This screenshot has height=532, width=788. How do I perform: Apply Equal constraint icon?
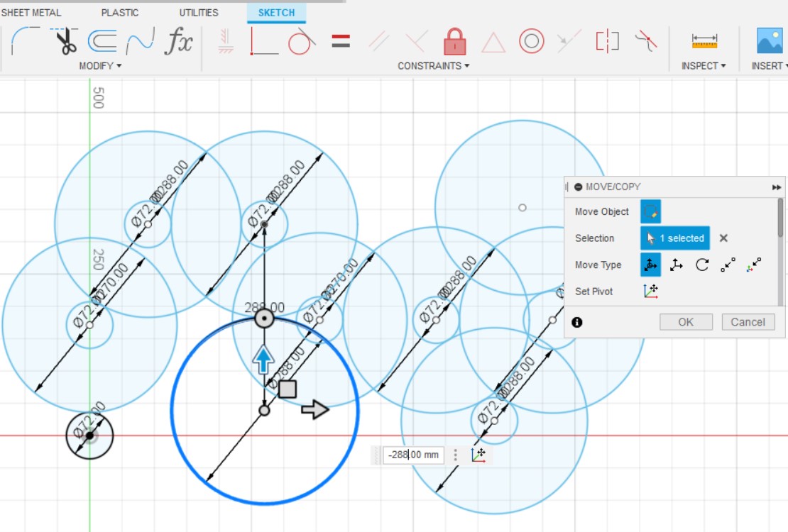(341, 40)
